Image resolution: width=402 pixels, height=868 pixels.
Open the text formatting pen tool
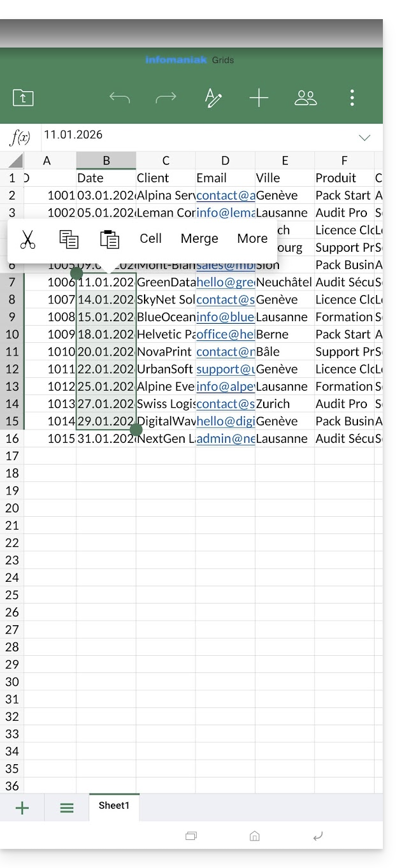coord(213,98)
